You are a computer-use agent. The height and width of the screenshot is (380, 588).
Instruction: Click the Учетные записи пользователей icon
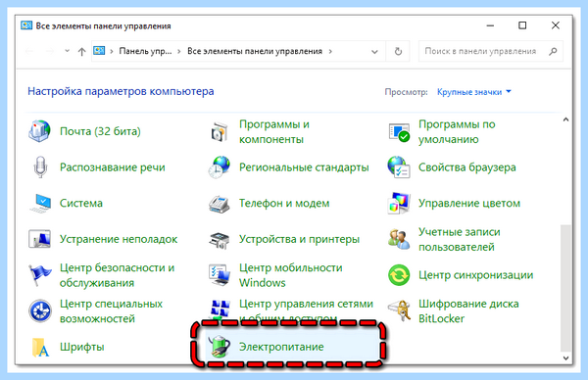tap(399, 239)
